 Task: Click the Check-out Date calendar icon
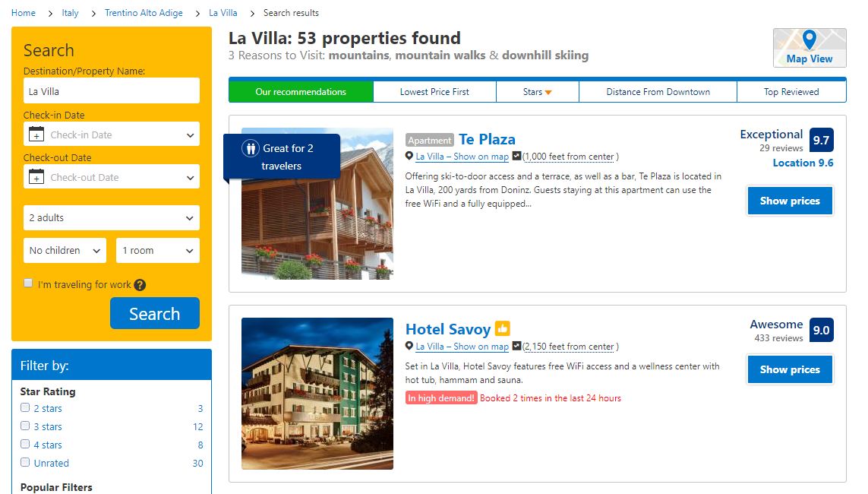coord(36,176)
